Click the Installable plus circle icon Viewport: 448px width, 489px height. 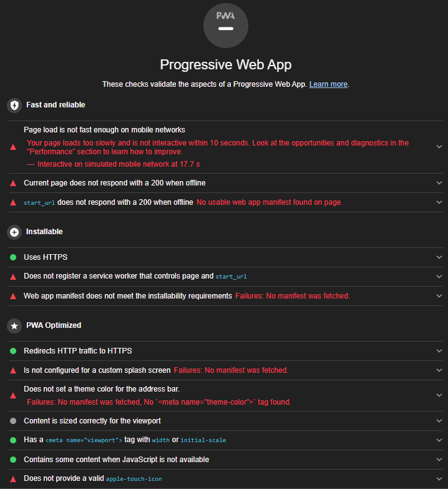click(14, 232)
